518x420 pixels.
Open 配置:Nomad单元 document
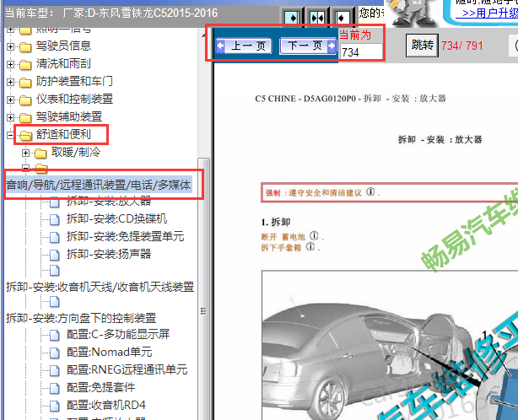110,352
